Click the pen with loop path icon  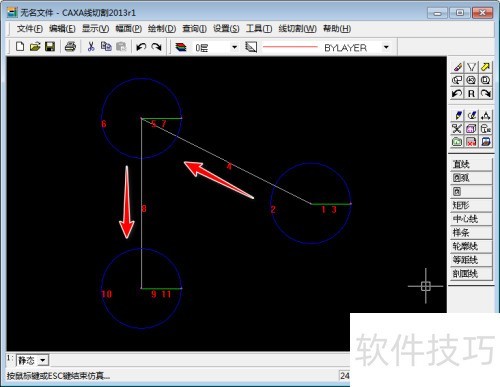(x=471, y=116)
